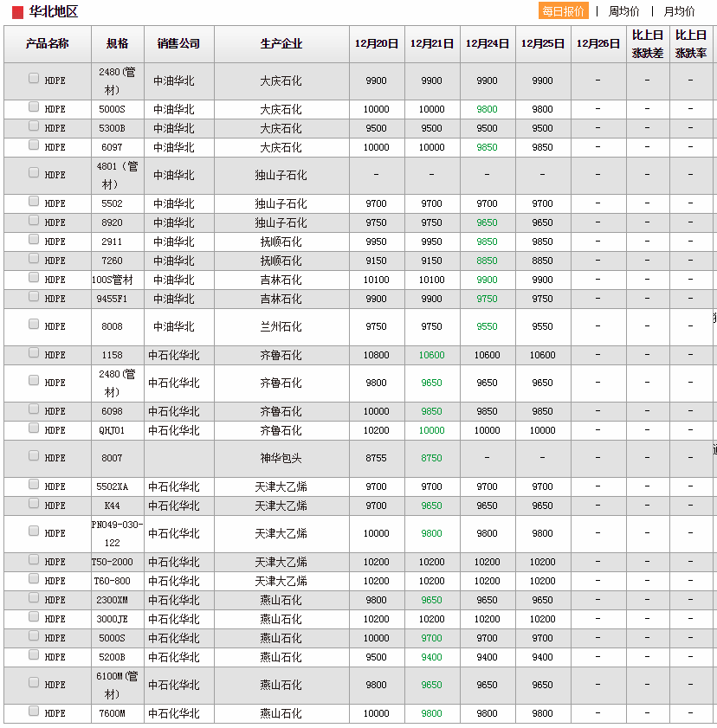The width and height of the screenshot is (717, 728).
Task: Check the HDPE 2911 checkbox
Action: (x=34, y=239)
